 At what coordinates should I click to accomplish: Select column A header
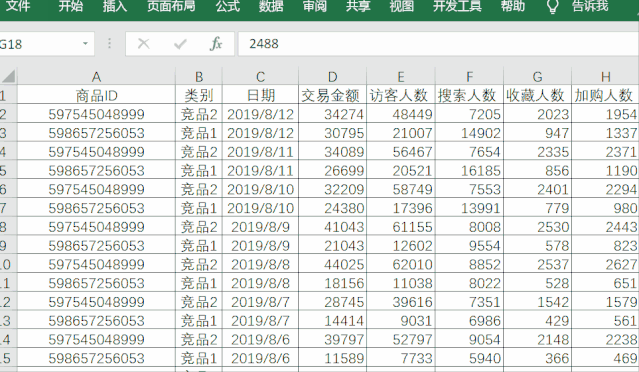pyautogui.click(x=96, y=76)
